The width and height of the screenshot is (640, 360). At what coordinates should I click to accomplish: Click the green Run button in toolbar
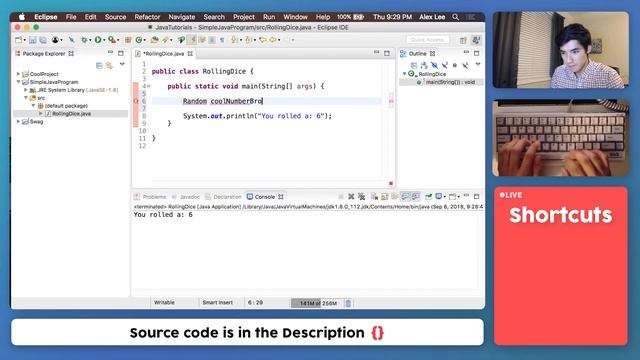coord(98,40)
